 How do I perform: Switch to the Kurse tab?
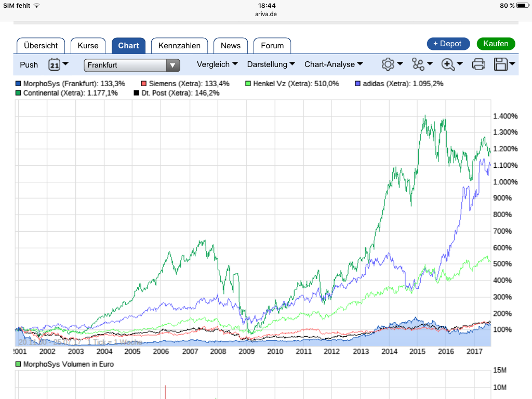[88, 46]
